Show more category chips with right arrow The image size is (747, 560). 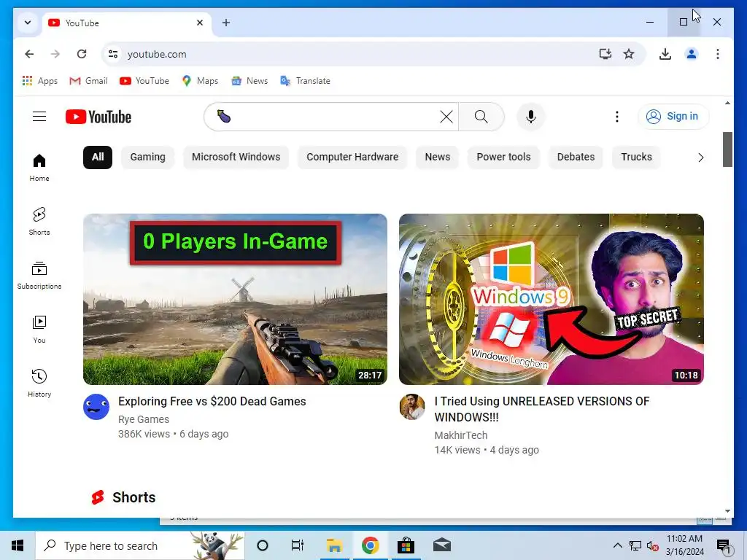700,157
